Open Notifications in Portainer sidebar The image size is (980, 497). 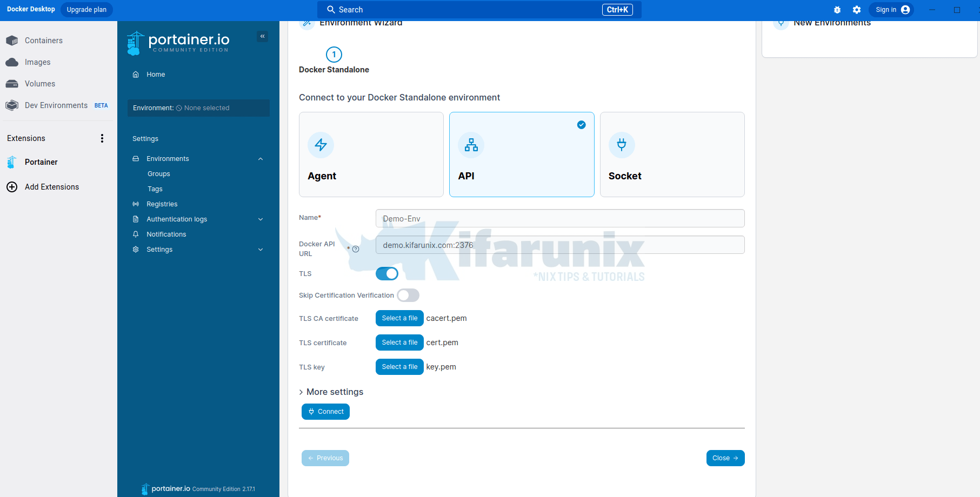click(166, 234)
